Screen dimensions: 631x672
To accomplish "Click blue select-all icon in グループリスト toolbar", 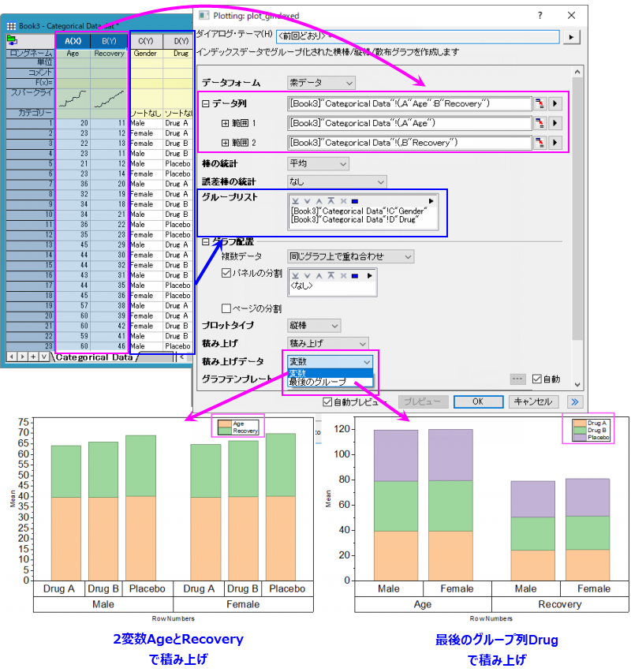I will (355, 201).
